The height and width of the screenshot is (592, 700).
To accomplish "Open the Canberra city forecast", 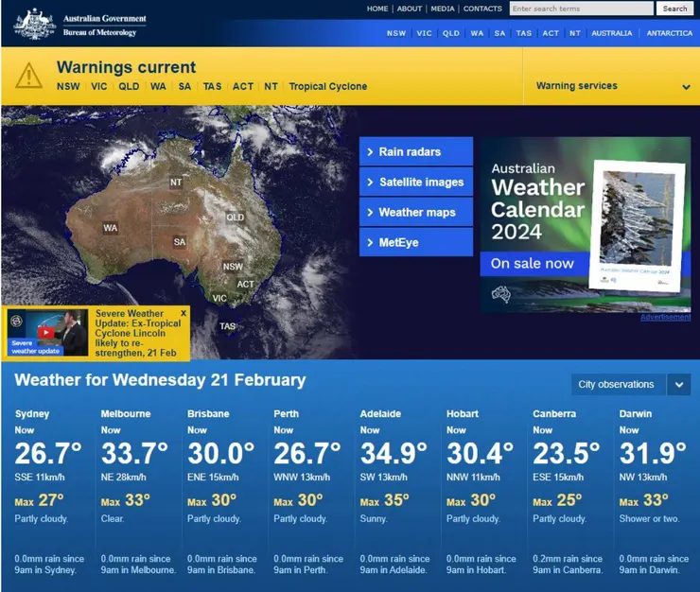I will coord(554,414).
